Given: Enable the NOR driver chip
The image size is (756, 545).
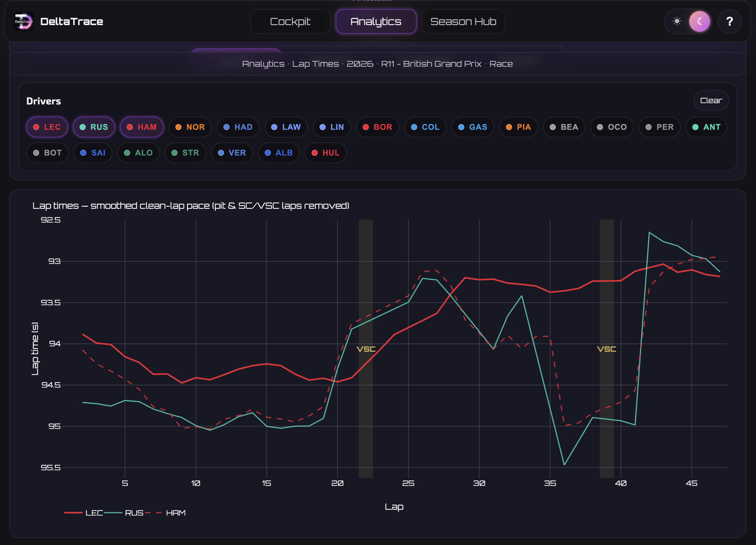Looking at the screenshot, I should coord(190,127).
